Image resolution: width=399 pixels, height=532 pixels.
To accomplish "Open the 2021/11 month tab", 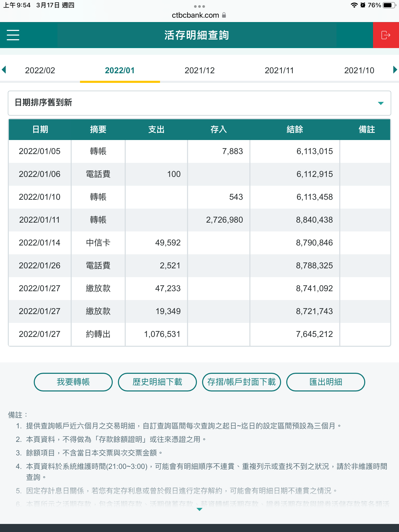I will click(279, 70).
